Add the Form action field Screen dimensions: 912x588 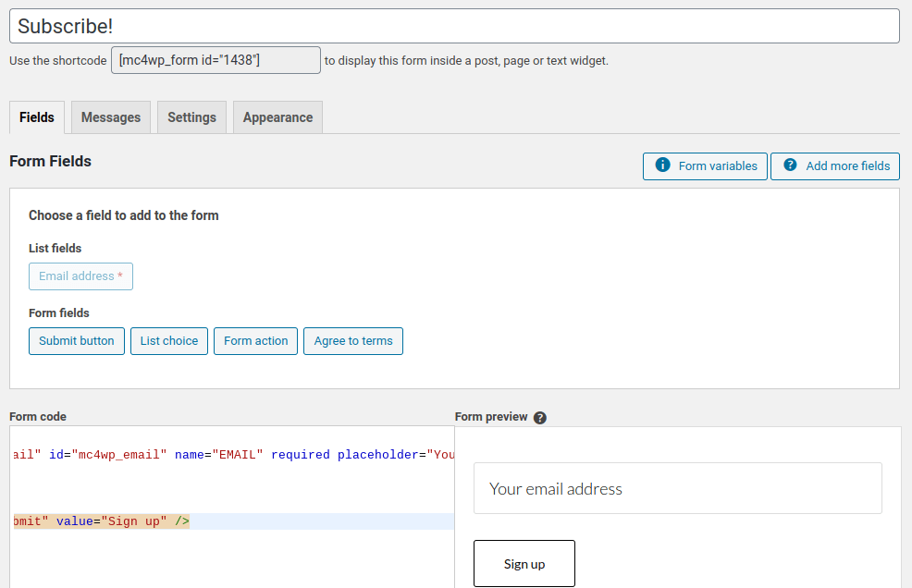click(x=256, y=341)
